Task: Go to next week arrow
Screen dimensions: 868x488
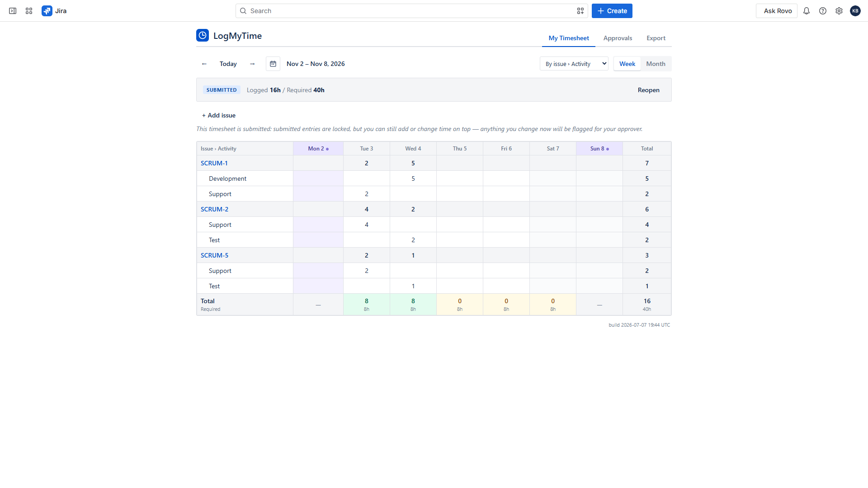Action: coord(252,64)
